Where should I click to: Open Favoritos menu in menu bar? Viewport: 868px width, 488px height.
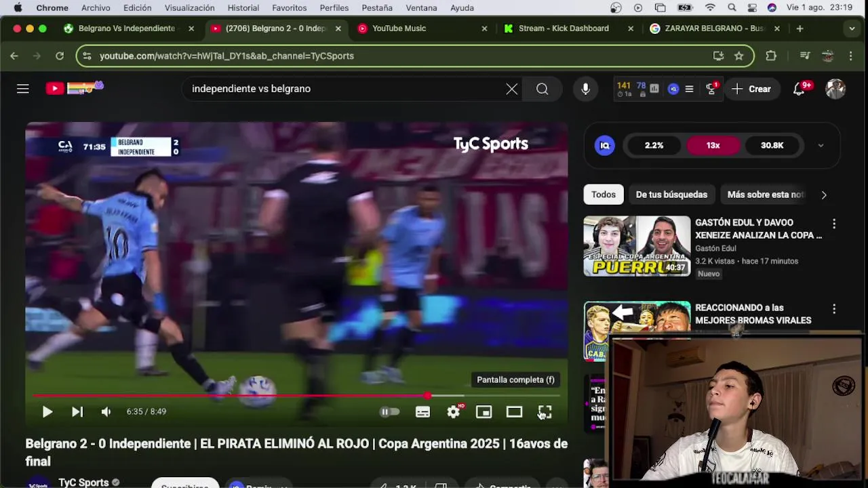coord(290,8)
